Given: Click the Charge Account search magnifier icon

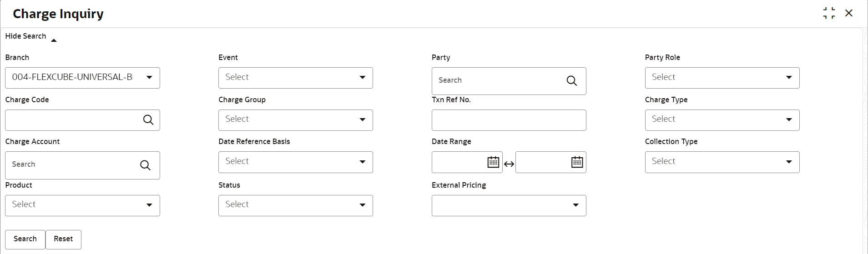Looking at the screenshot, I should (145, 165).
